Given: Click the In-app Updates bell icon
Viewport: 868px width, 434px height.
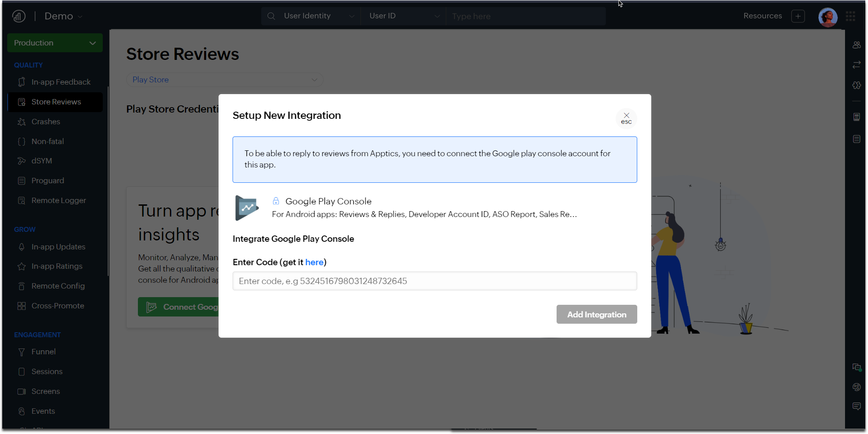Looking at the screenshot, I should pos(21,247).
